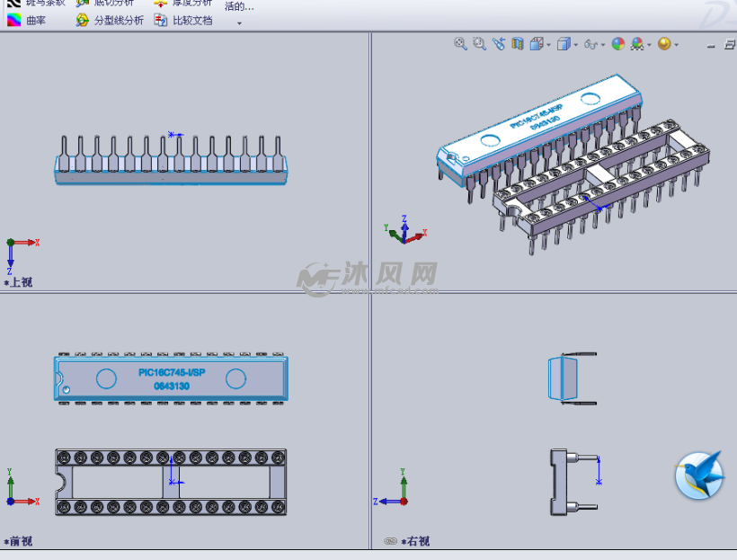Screen dimensions: 737x560
Task: Click Zoom to Fit in the viewport toolbar
Action: 460,43
